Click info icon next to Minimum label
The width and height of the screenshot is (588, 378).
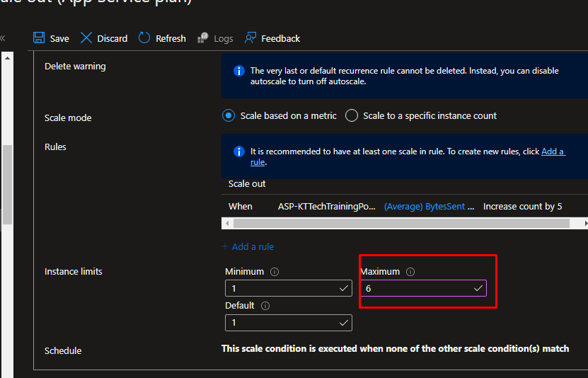point(275,272)
